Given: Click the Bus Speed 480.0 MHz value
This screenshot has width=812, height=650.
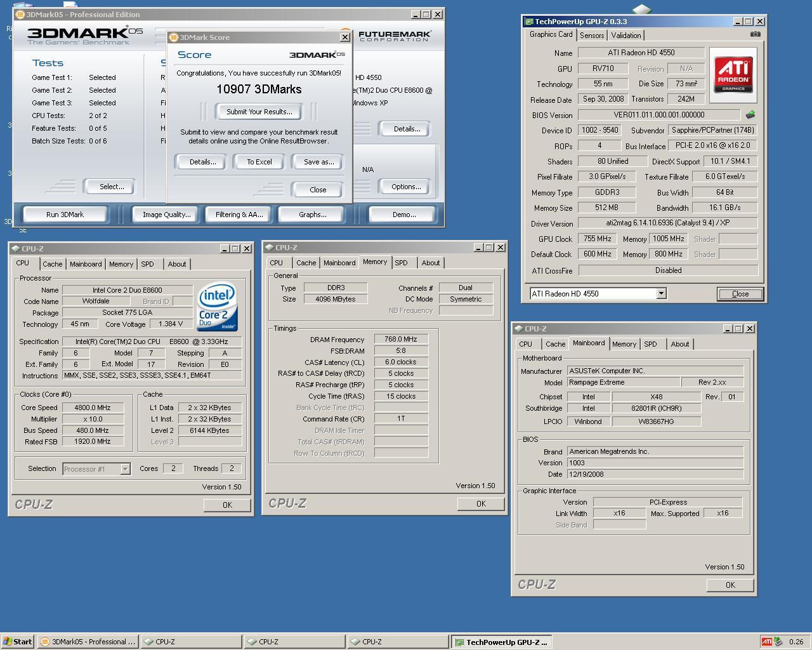Looking at the screenshot, I should pos(93,430).
